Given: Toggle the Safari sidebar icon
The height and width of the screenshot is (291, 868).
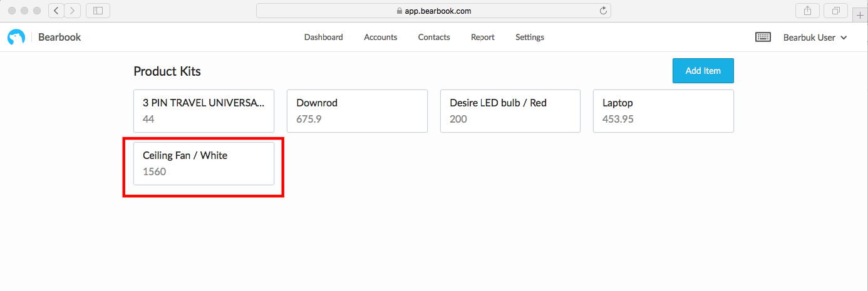Looking at the screenshot, I should [x=98, y=11].
